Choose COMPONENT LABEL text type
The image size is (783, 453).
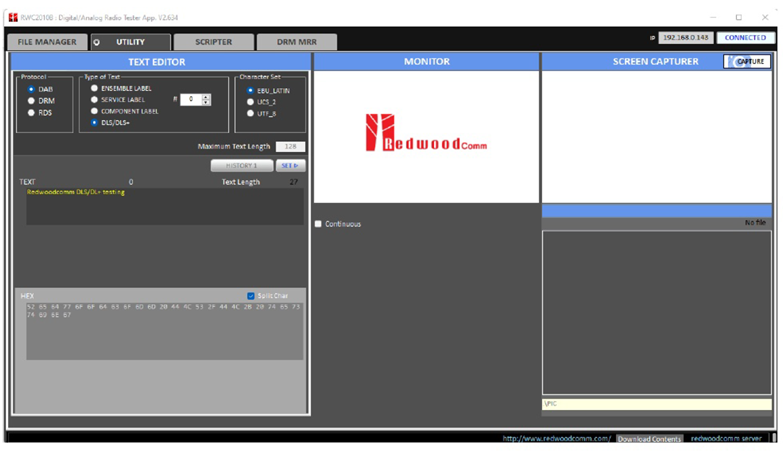(x=94, y=111)
